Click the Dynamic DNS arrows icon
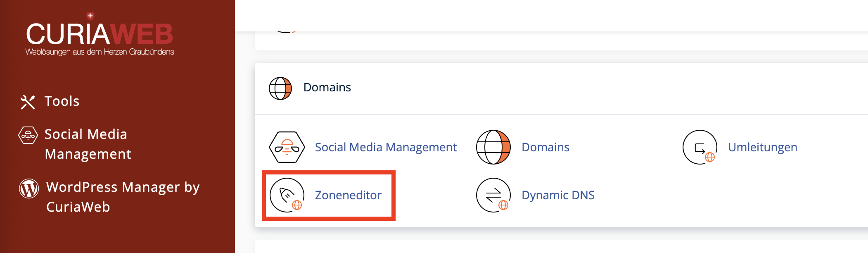 point(493,195)
